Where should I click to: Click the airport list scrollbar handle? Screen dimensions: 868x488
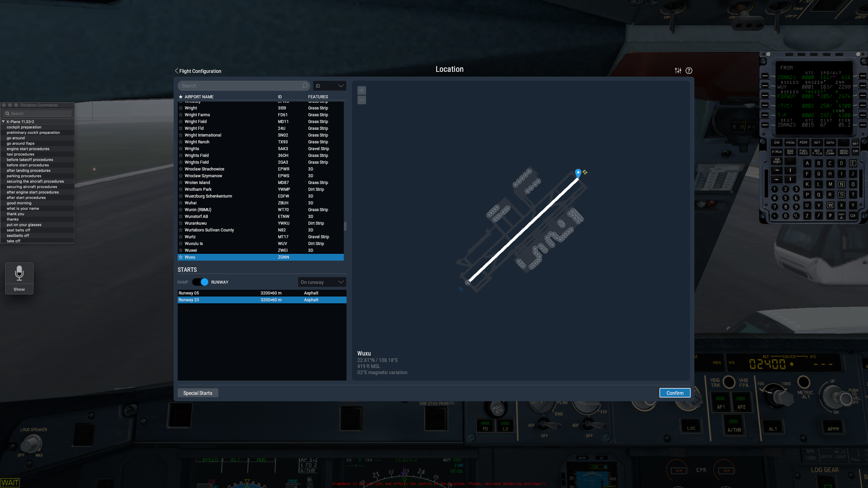click(345, 226)
